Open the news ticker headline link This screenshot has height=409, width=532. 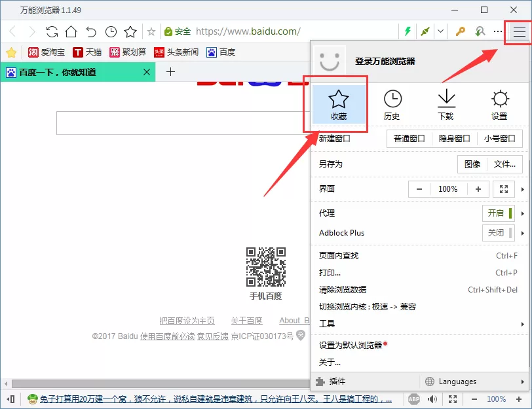point(216,399)
